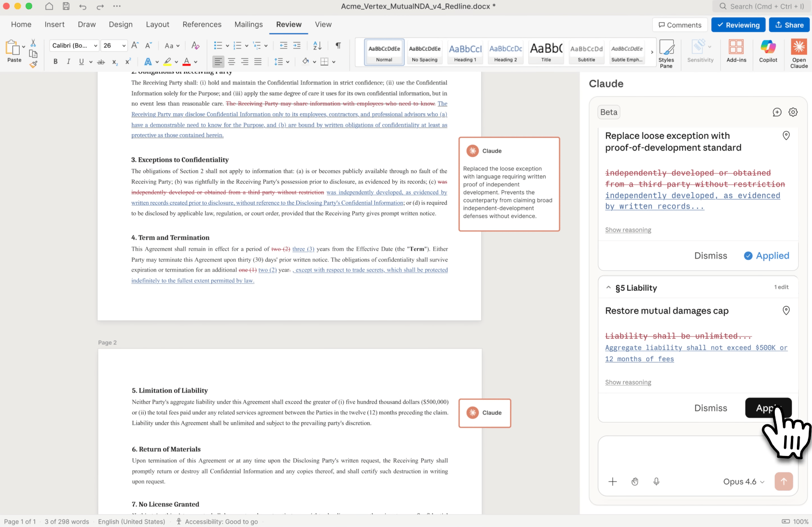Click the microphone icon in Claude's input area
Viewport: 812px width, 527px height.
click(x=656, y=482)
